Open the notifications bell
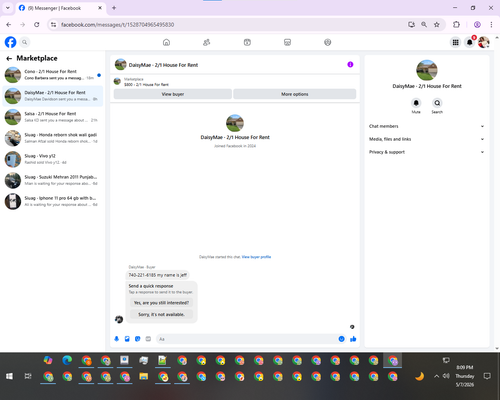 click(470, 42)
